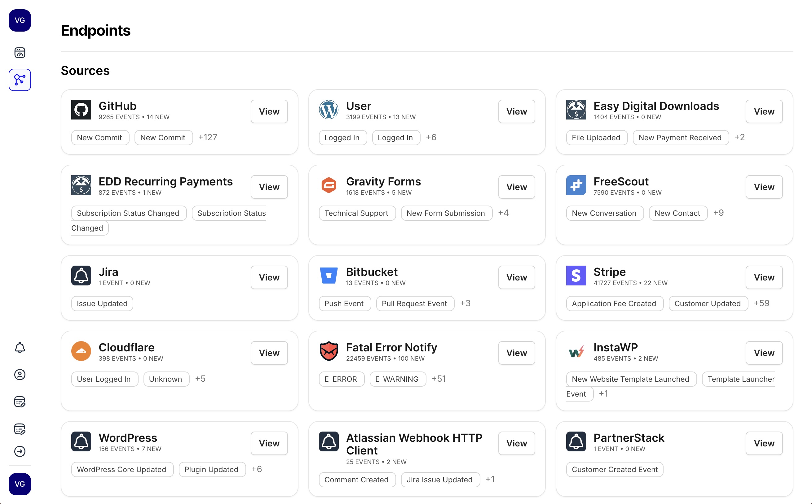The height and width of the screenshot is (504, 812).
Task: Click the Stripe logo icon
Action: (576, 276)
